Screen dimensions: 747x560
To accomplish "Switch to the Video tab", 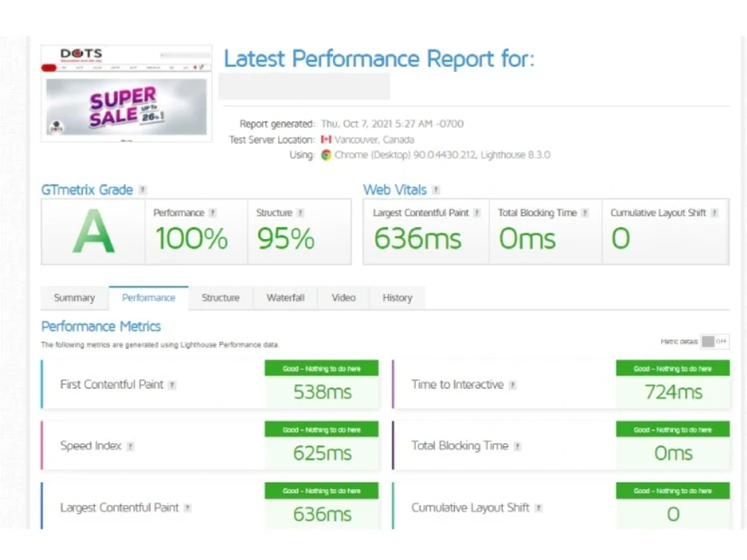I will coord(344,298).
